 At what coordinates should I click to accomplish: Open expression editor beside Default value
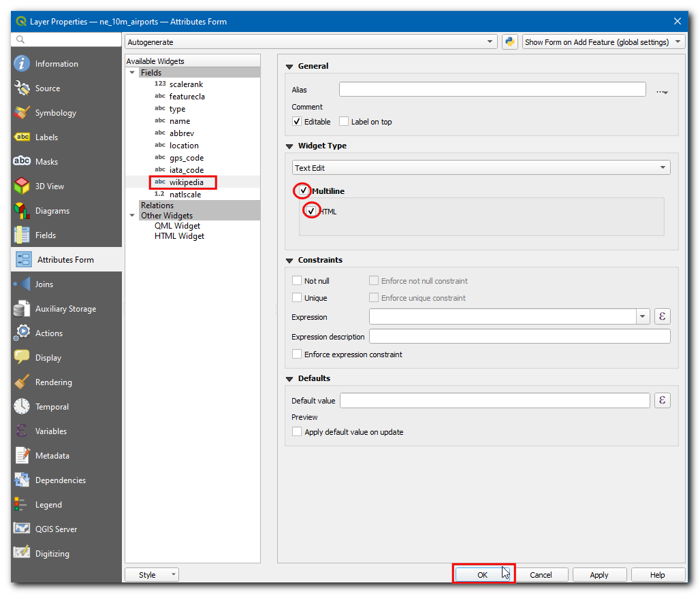coord(662,400)
